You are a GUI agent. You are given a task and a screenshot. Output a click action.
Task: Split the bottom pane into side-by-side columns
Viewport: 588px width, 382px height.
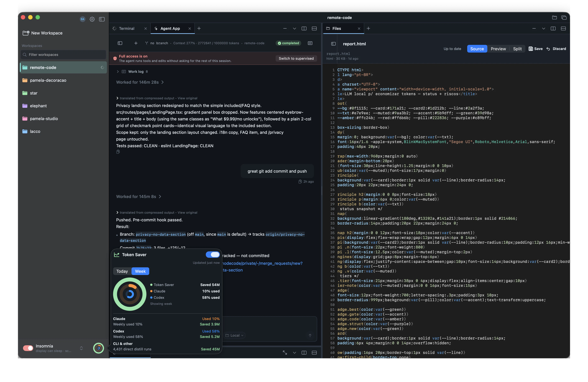point(304,353)
